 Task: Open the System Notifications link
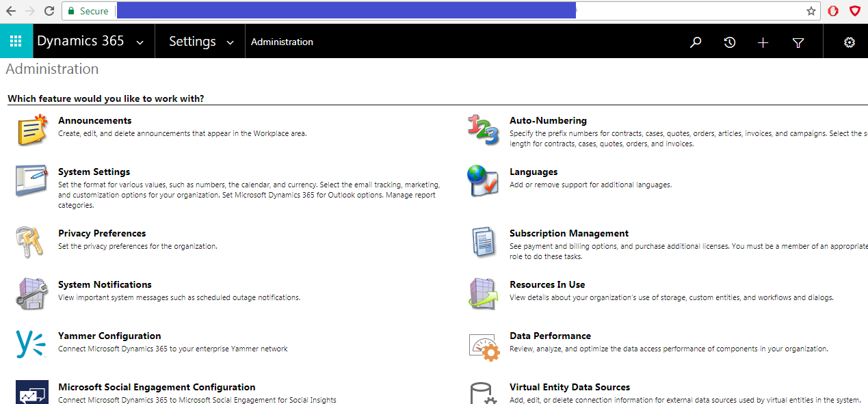(105, 284)
